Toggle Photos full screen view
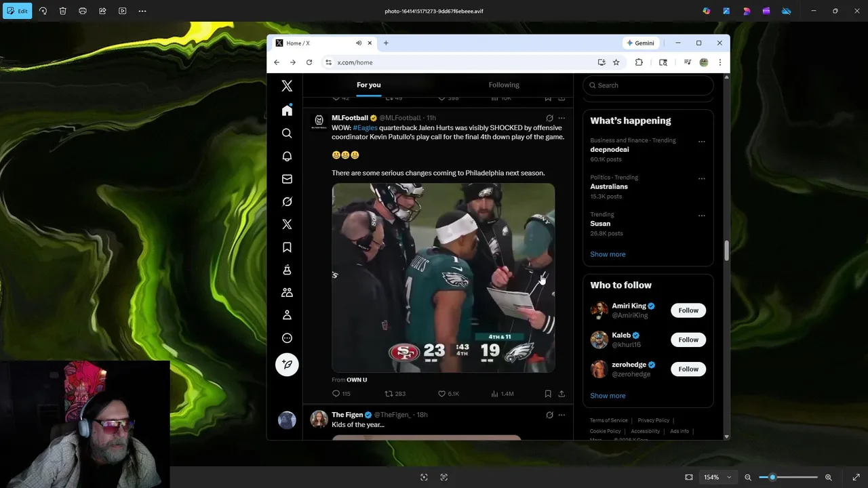 (856, 477)
